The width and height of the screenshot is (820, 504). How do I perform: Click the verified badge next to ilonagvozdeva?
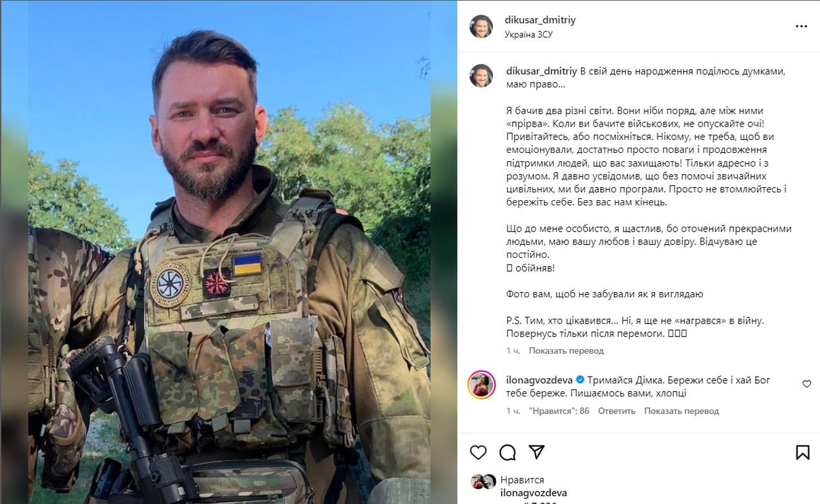[x=580, y=380]
